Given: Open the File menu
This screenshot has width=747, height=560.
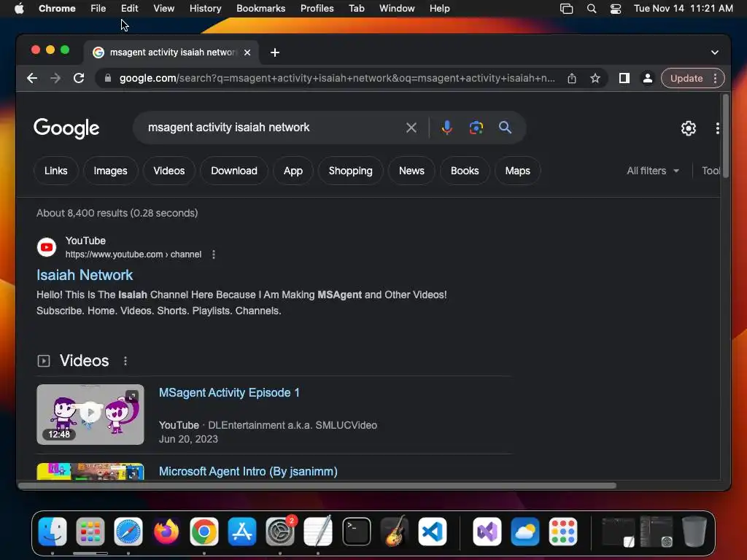Looking at the screenshot, I should click(98, 9).
